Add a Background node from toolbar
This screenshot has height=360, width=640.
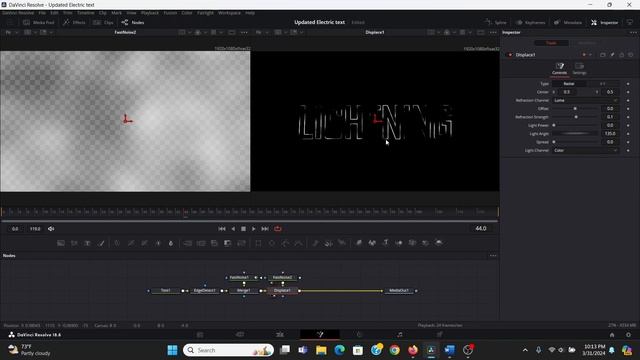(x=61, y=243)
